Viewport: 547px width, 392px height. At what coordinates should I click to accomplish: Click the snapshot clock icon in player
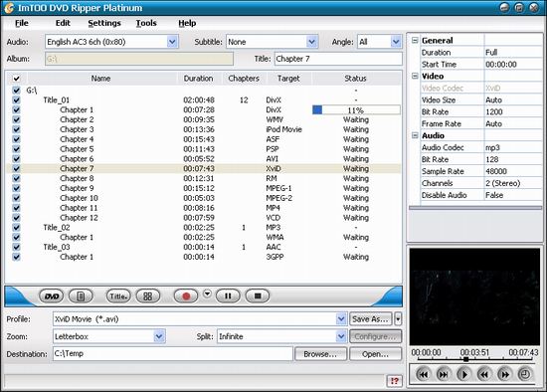tap(525, 375)
